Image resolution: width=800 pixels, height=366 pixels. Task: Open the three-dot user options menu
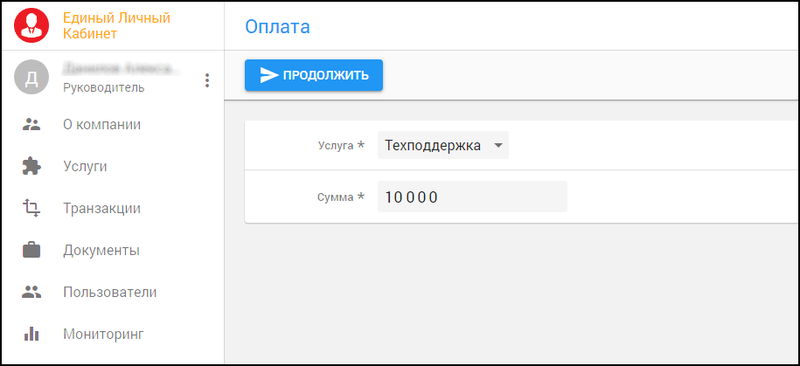[207, 80]
